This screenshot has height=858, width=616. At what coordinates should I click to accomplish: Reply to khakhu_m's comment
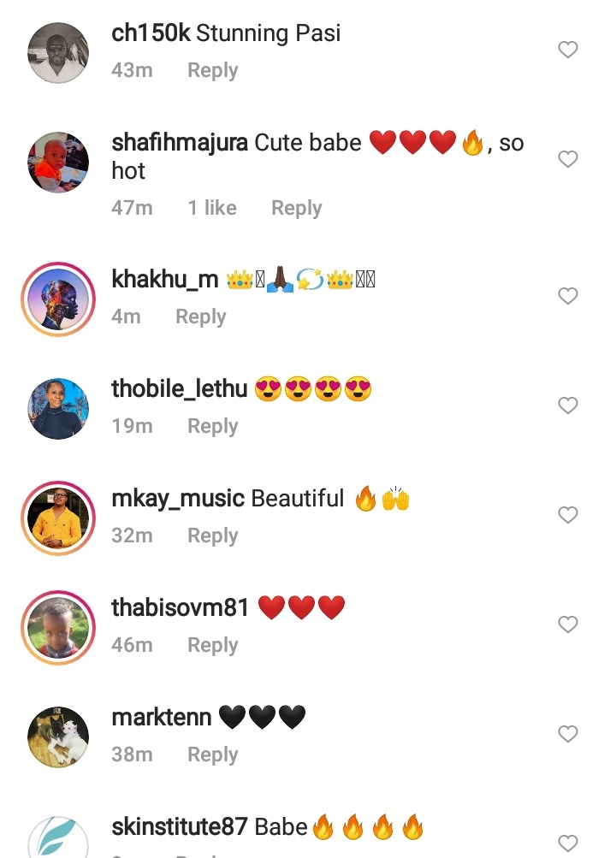(201, 317)
